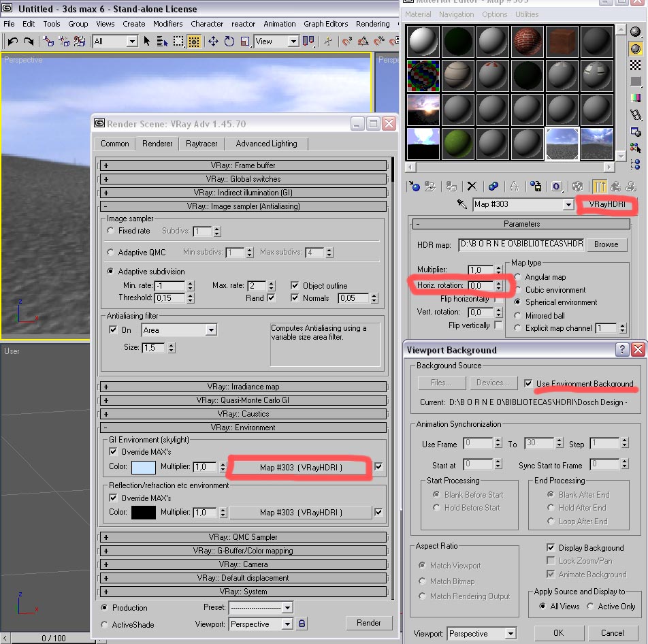Expand the VRay Global switches rollout
This screenshot has height=644, width=648.
point(243,179)
